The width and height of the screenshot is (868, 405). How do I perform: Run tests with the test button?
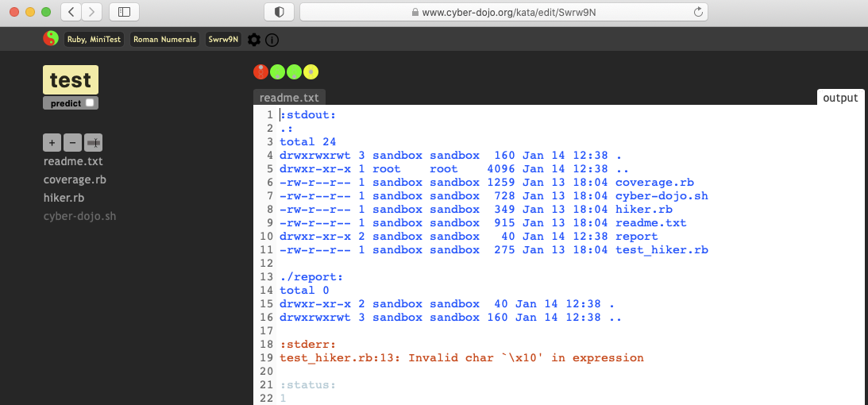click(x=71, y=79)
